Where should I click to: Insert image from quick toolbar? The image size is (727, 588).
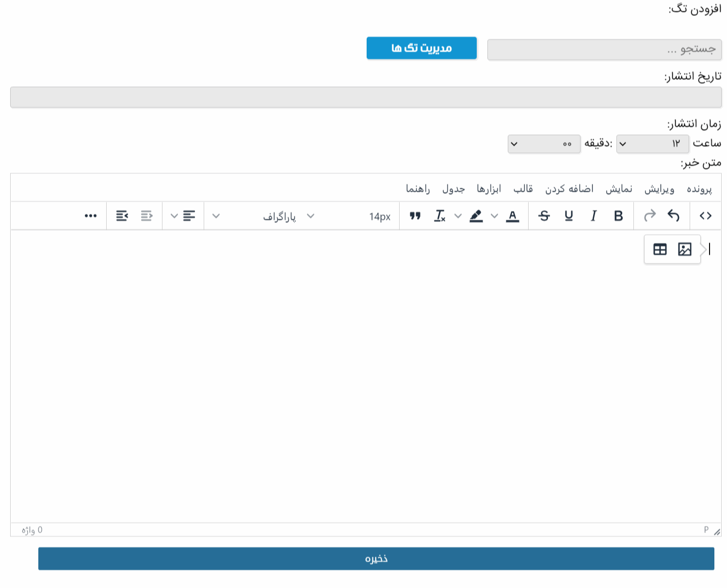[684, 249]
